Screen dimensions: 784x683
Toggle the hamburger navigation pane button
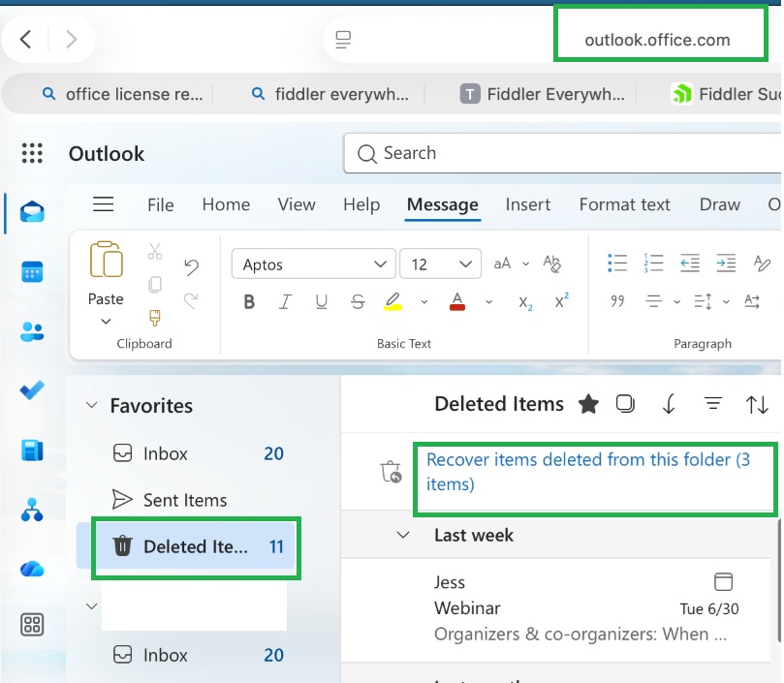(x=103, y=204)
